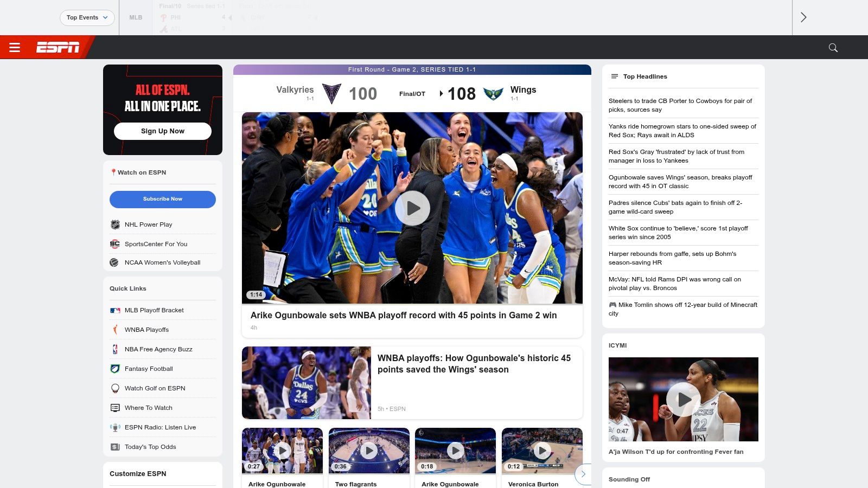The width and height of the screenshot is (868, 488).
Task: Open Ogunbowale saves Wings' season headline
Action: [680, 182]
